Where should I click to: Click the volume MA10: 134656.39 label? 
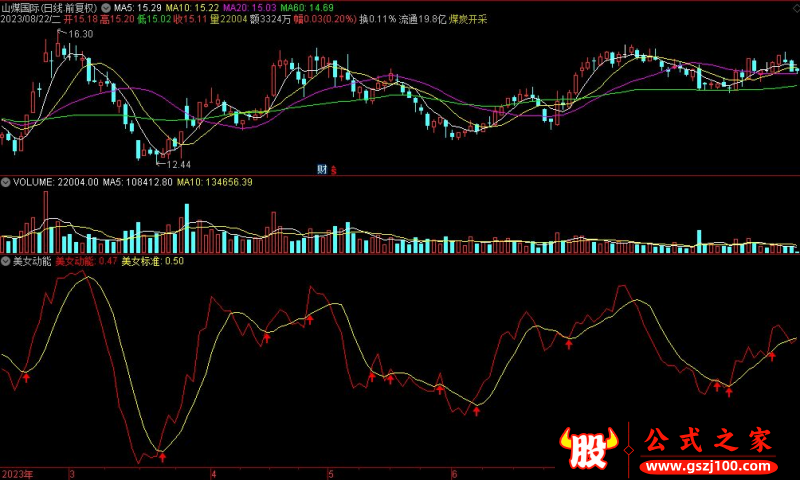point(214,182)
